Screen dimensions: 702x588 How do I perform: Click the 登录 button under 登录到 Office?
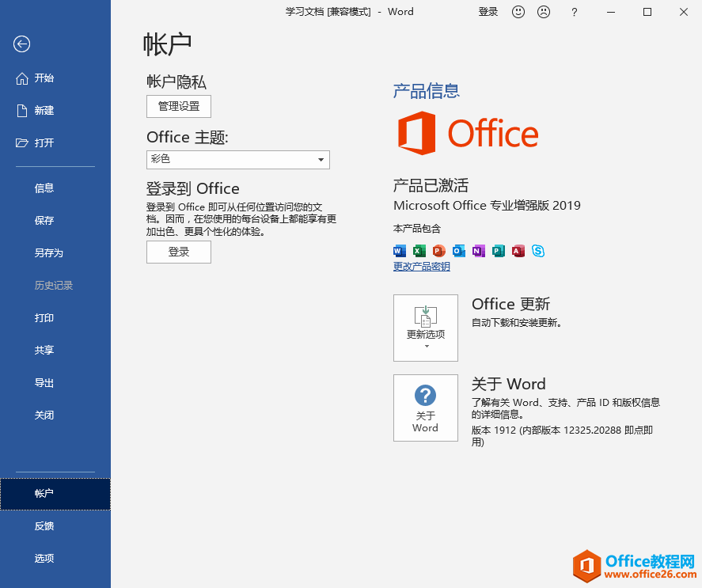click(179, 252)
